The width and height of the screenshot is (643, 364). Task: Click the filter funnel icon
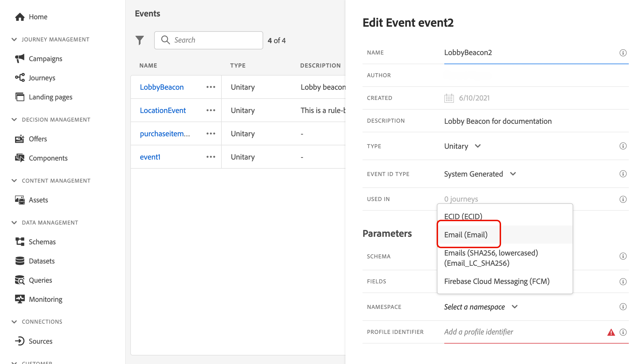point(139,40)
